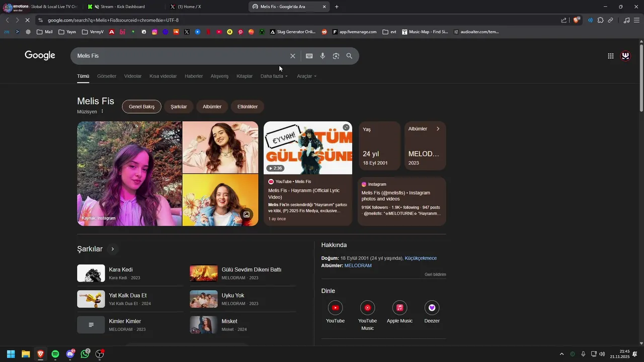
Task: Open the Google account avatar menu
Action: click(625, 56)
